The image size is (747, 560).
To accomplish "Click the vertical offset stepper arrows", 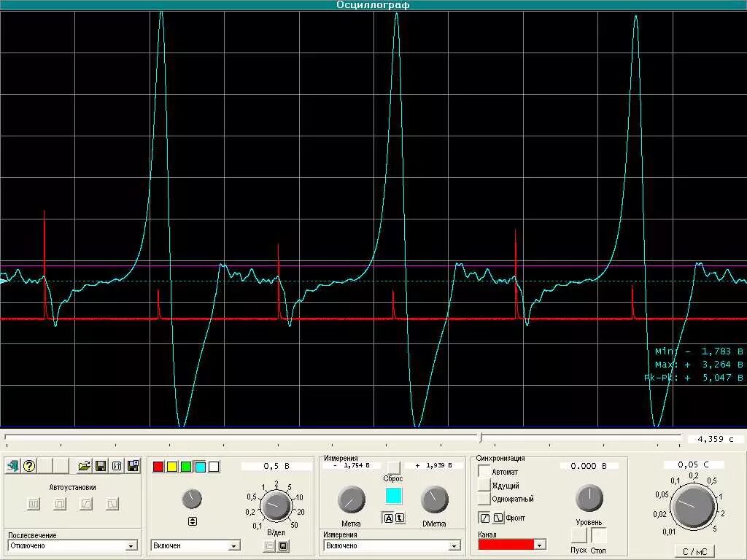I will point(192,521).
